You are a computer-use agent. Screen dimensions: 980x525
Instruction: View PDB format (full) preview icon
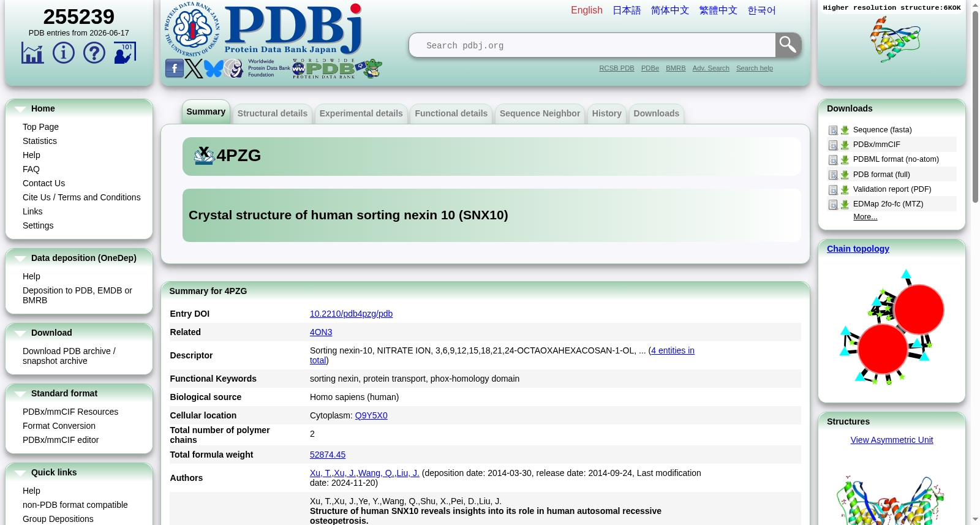[x=833, y=175]
